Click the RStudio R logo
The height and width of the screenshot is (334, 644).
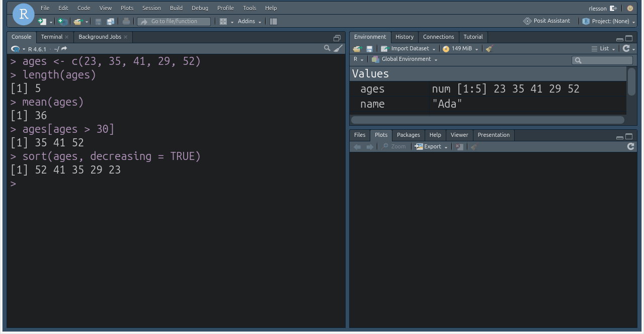(23, 15)
